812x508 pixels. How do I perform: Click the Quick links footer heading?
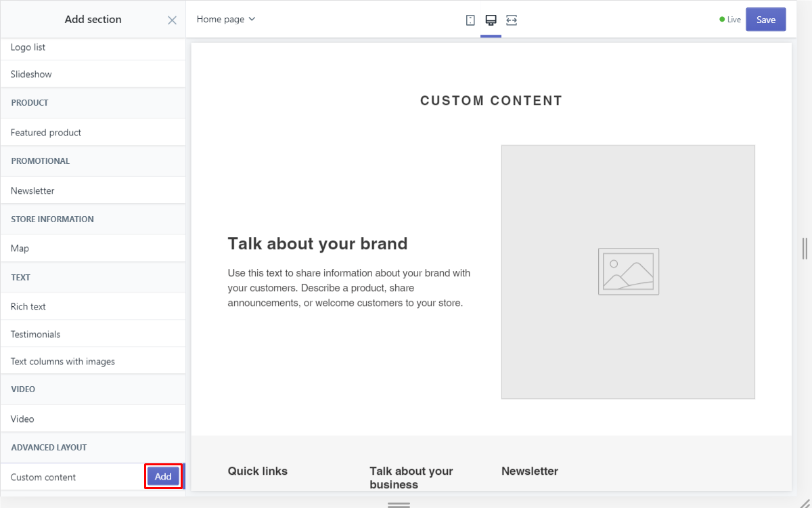click(258, 471)
